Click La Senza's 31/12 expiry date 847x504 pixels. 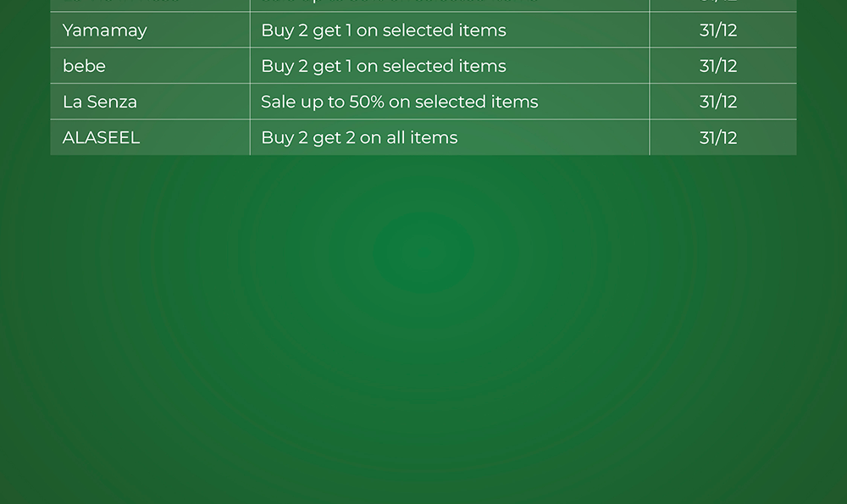click(718, 102)
